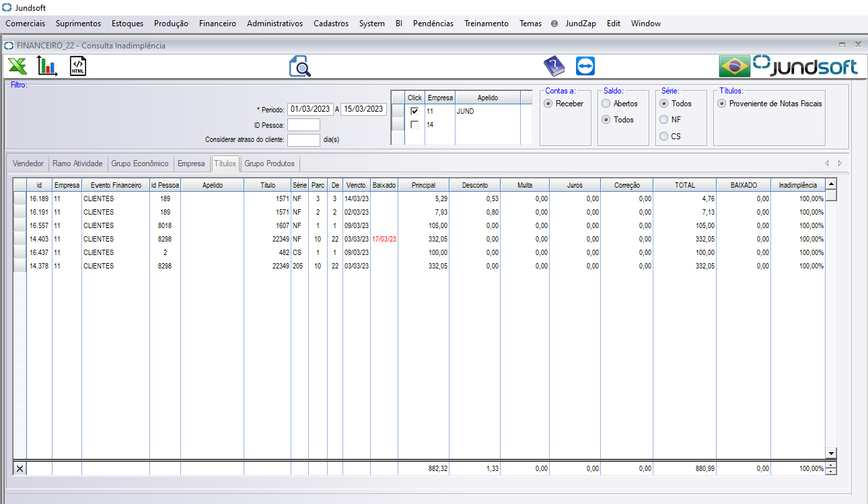Sort by the Principal column header
The height and width of the screenshot is (504, 868).
coord(423,185)
